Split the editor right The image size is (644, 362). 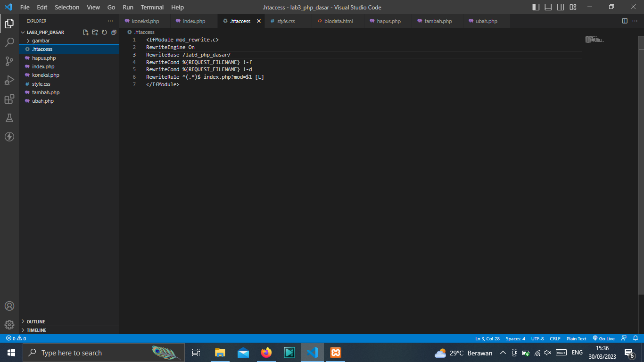625,21
